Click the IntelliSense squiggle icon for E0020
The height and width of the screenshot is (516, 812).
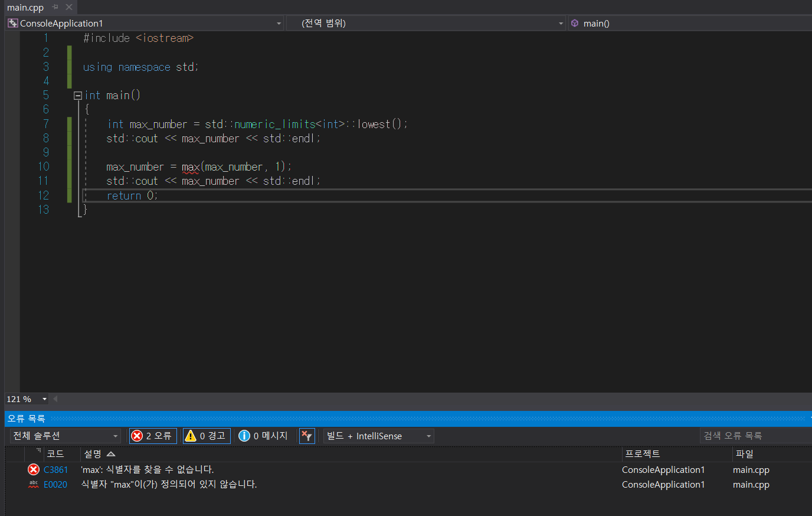click(x=34, y=484)
